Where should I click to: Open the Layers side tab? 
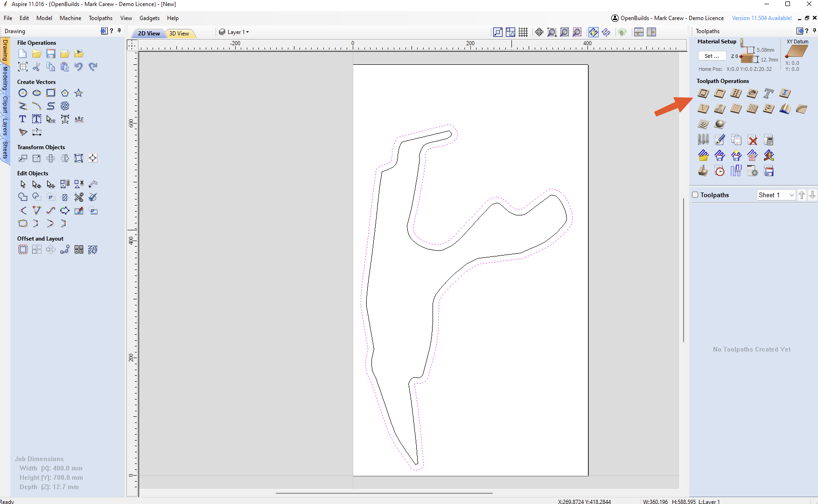[5, 127]
